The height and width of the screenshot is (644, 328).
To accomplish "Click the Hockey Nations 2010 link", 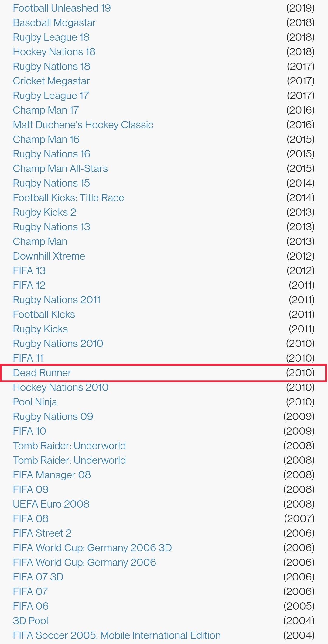I will click(60, 387).
